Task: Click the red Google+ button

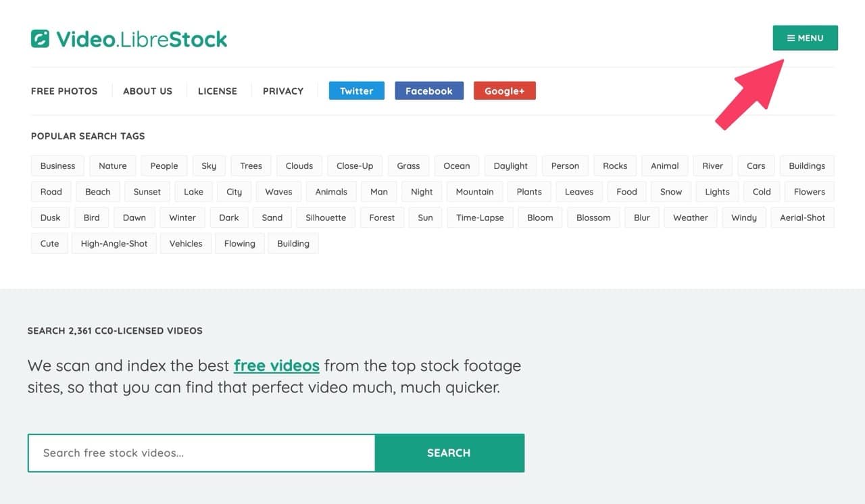Action: [x=505, y=91]
